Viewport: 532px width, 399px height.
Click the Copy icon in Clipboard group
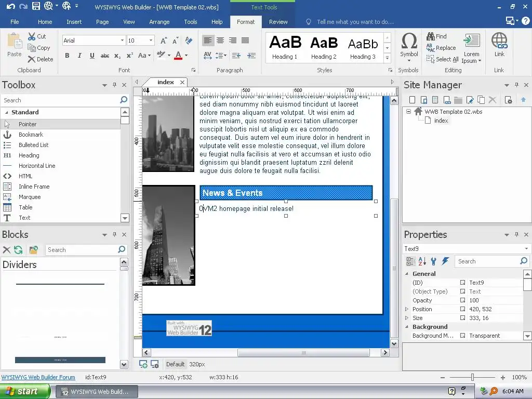coord(32,48)
